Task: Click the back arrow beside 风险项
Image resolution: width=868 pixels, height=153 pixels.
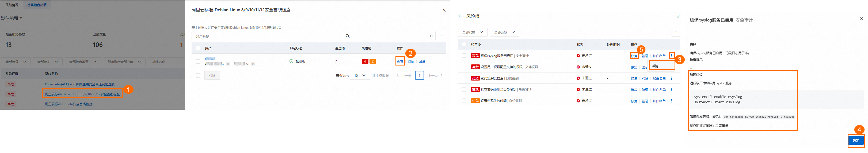Action: [460, 16]
